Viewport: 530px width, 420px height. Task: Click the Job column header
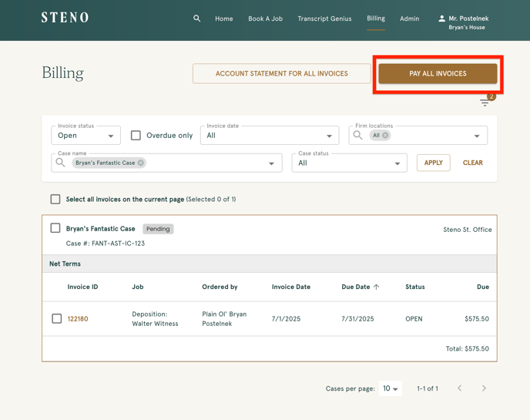[x=138, y=287]
